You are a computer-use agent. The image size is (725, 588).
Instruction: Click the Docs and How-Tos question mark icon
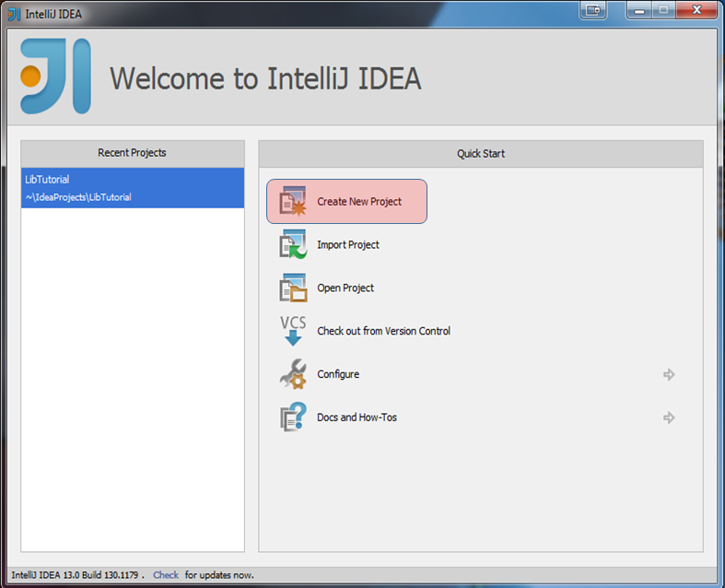point(293,417)
